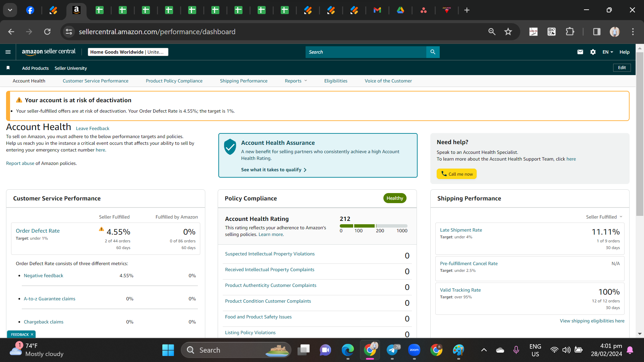Open the Add Products shortcut
Image resolution: width=644 pixels, height=362 pixels.
click(35, 68)
